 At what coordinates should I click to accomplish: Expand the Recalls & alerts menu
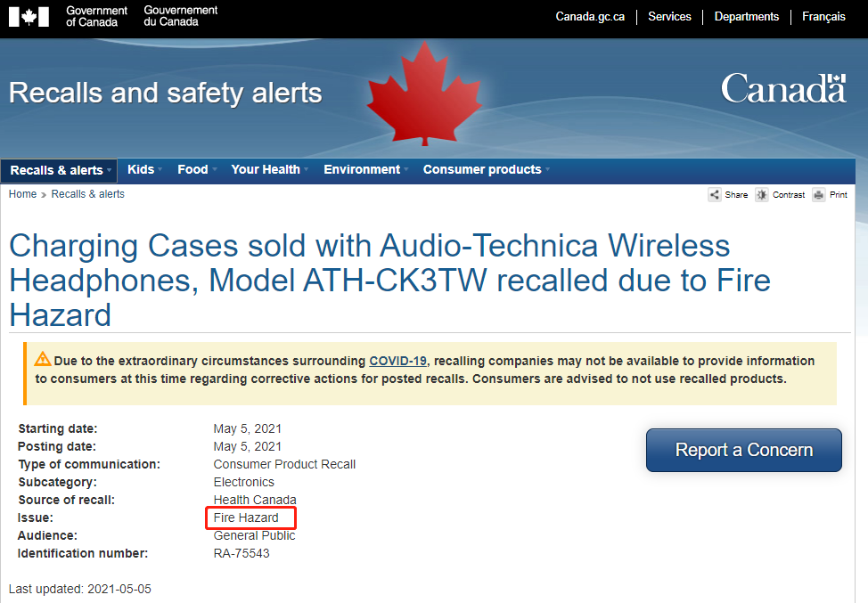(x=60, y=170)
